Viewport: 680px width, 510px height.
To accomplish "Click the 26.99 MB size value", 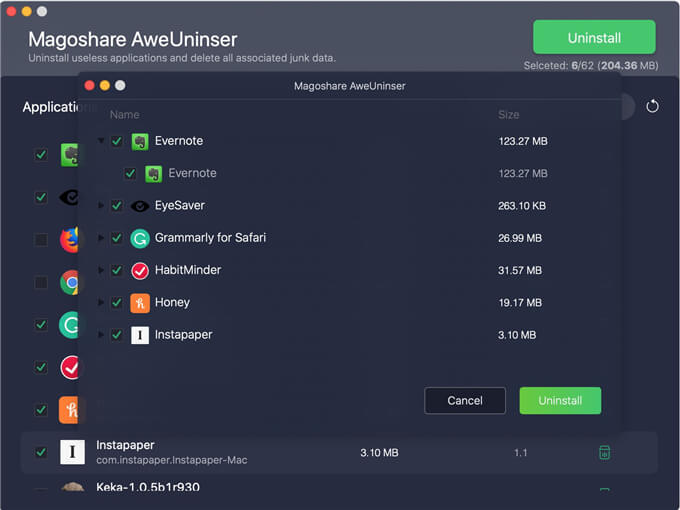I will pyautogui.click(x=520, y=238).
